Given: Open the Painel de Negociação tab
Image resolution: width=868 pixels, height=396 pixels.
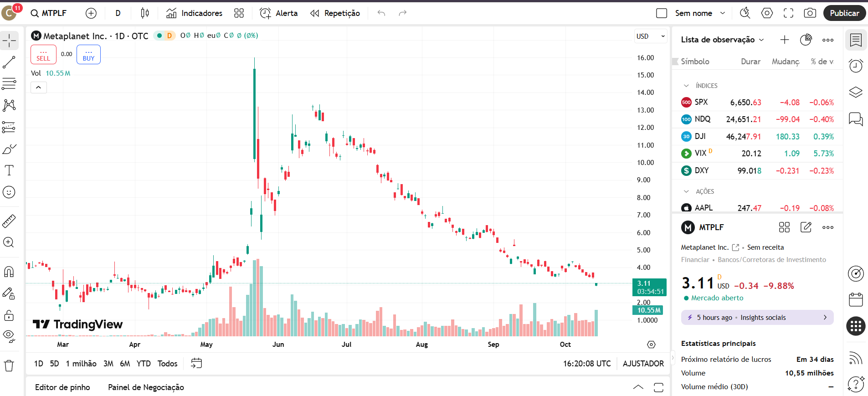Looking at the screenshot, I should pos(146,387).
